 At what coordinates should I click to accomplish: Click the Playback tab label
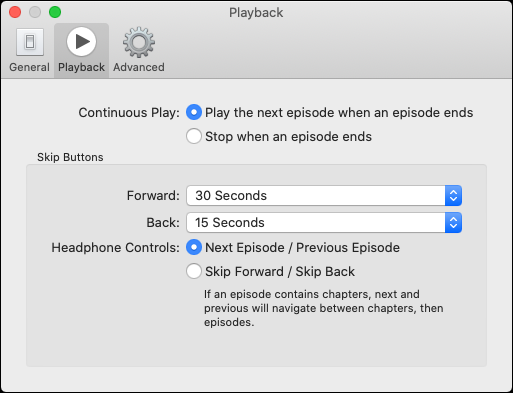[81, 67]
